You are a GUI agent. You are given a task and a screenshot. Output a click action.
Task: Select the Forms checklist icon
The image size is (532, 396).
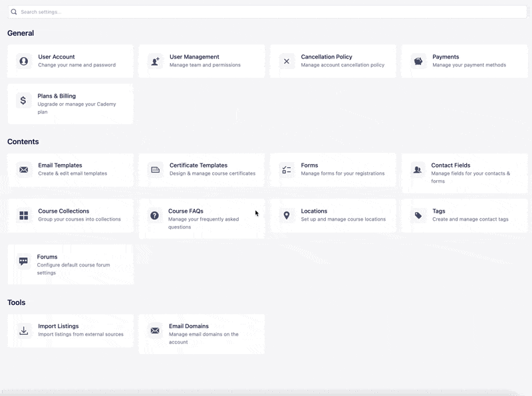click(x=286, y=169)
